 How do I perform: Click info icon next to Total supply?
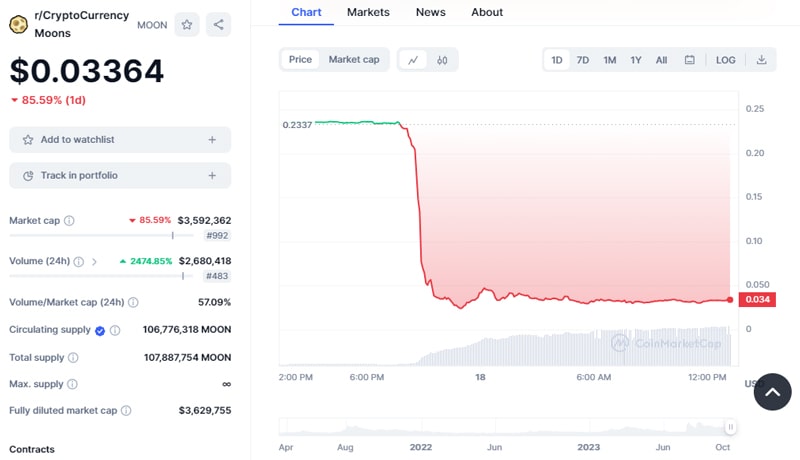[73, 357]
